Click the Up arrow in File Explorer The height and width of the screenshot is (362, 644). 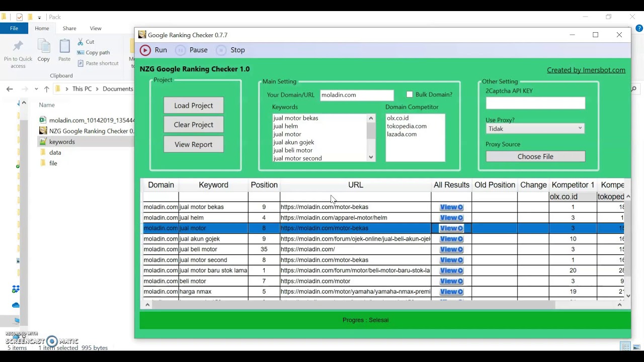coord(46,89)
